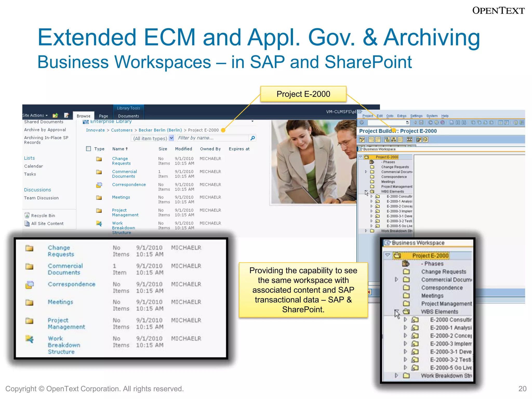Click the SAP Generate Shortcut icon

tap(506, 123)
